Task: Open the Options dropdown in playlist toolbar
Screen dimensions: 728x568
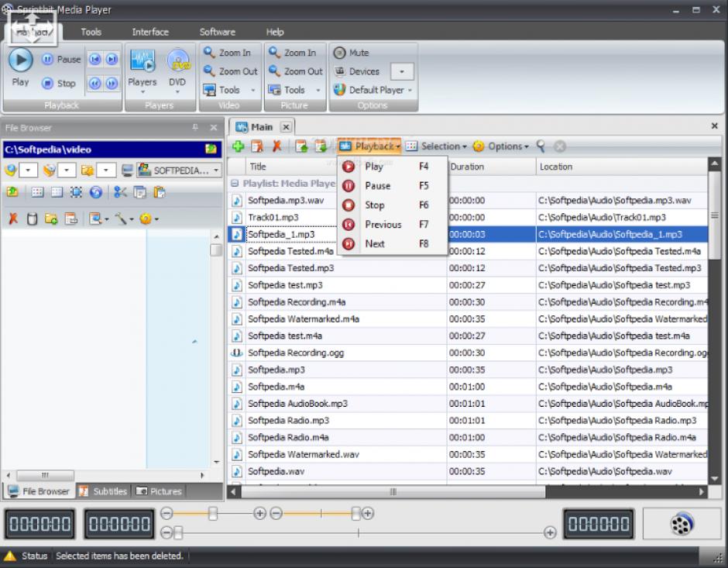Action: [501, 146]
